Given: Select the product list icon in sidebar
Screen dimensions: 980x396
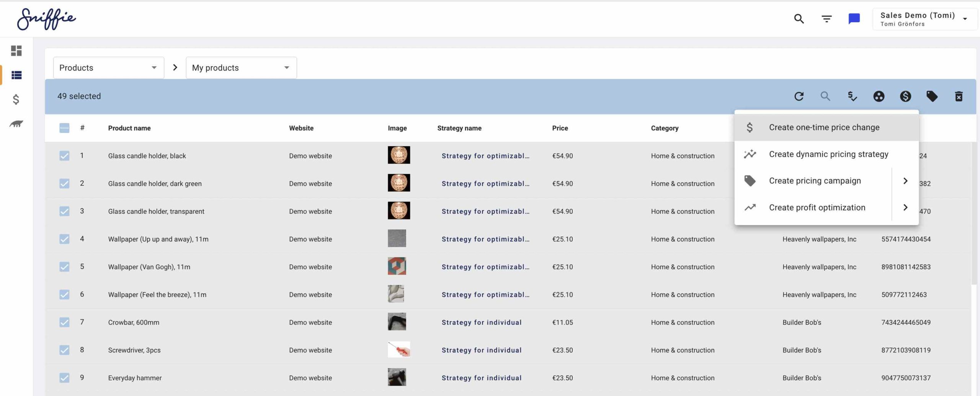Looking at the screenshot, I should (x=16, y=75).
